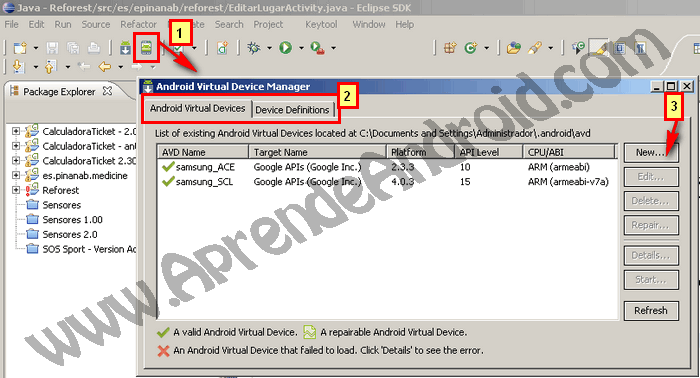This screenshot has height=378, width=700.
Task: Go to Previous Annotation icon
Action: (50, 67)
